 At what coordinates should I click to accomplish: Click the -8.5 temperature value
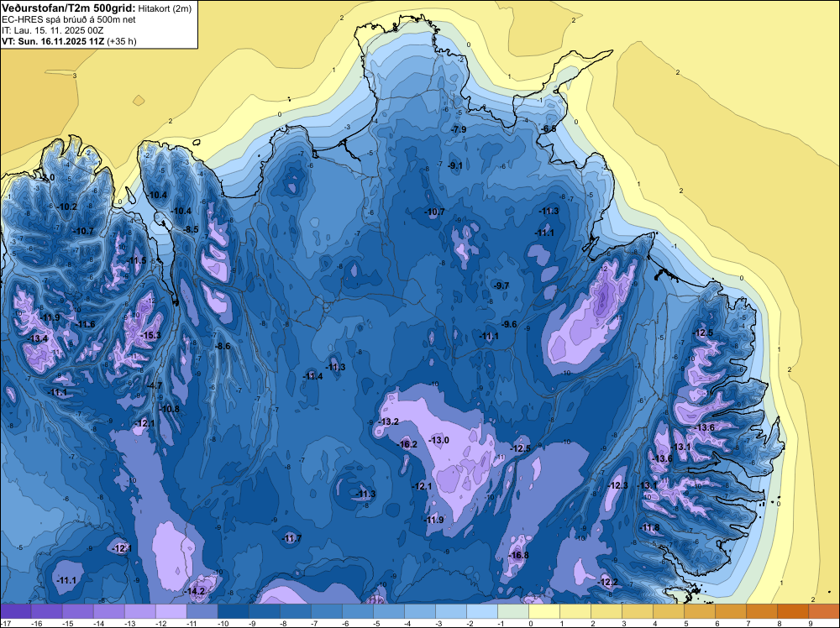(x=191, y=229)
